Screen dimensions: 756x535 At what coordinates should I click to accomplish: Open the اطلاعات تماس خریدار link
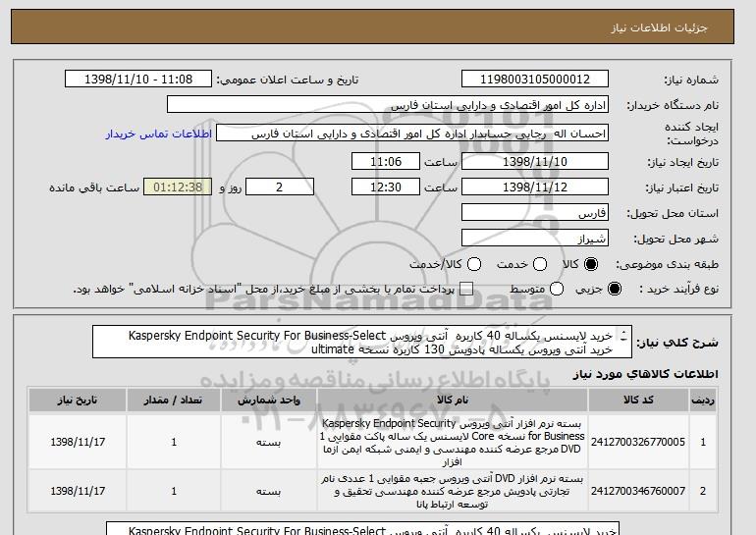[x=159, y=134]
